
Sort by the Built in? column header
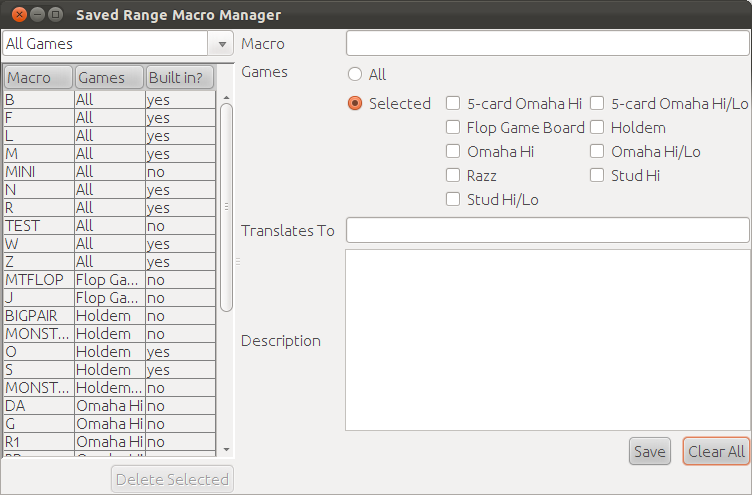(180, 78)
